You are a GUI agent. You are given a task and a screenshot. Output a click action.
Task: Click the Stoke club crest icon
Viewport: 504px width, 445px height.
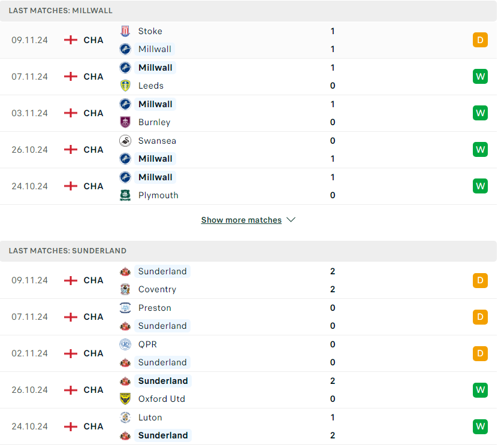click(125, 31)
